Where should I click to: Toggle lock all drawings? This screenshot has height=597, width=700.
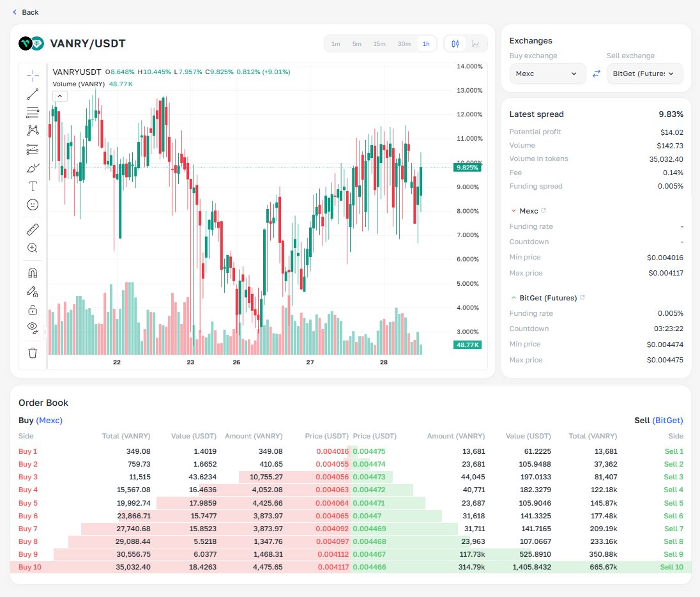pyautogui.click(x=33, y=309)
